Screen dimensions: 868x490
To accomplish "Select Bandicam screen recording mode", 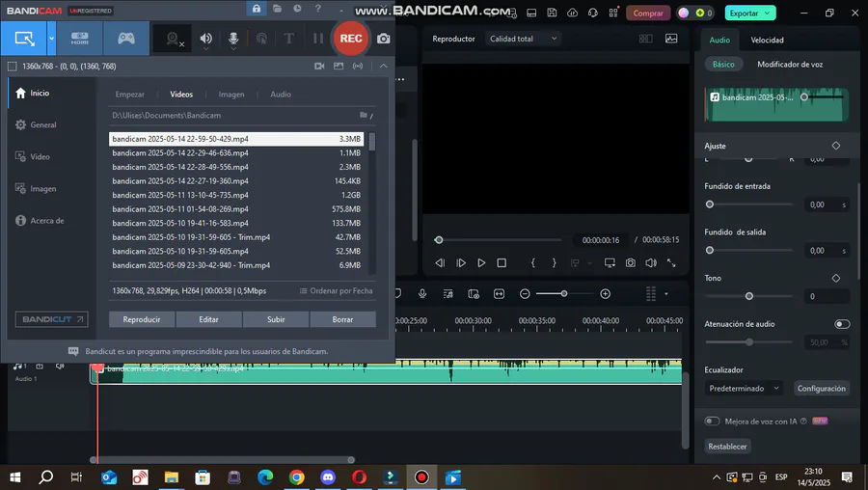I will (24, 39).
